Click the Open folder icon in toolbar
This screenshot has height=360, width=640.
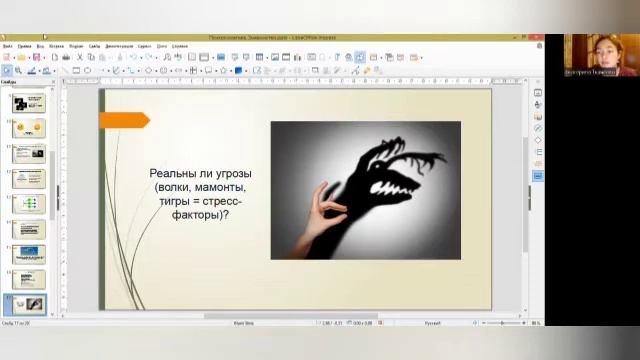pyautogui.click(x=21, y=58)
